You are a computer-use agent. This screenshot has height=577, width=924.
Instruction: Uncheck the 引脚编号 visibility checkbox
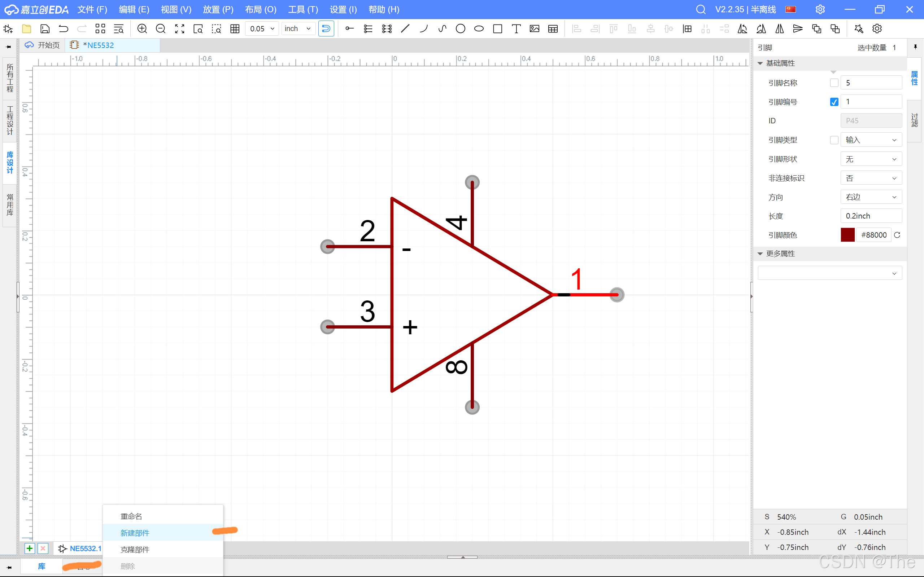tap(834, 102)
